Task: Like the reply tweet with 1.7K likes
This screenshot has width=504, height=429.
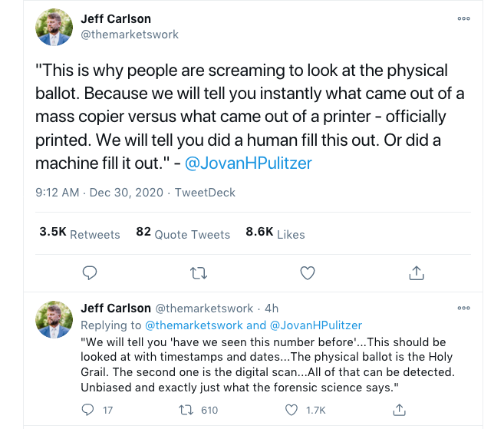Action: [x=292, y=410]
